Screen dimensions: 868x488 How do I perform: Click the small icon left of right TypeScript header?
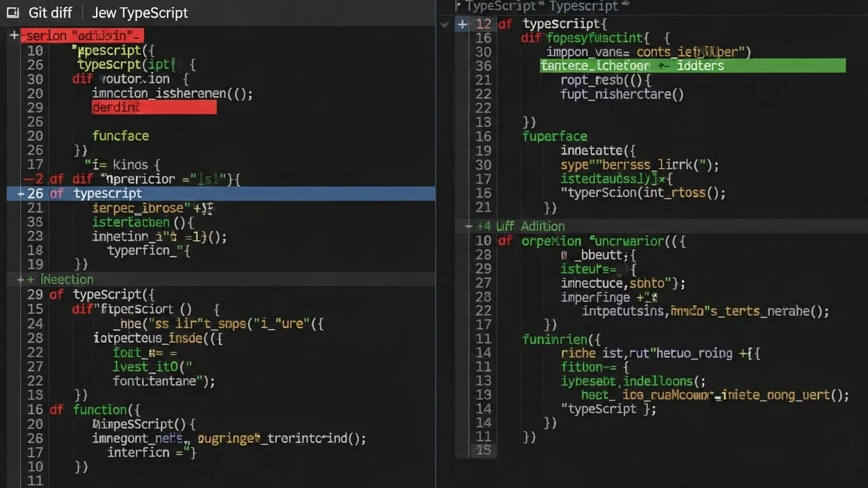pos(458,6)
